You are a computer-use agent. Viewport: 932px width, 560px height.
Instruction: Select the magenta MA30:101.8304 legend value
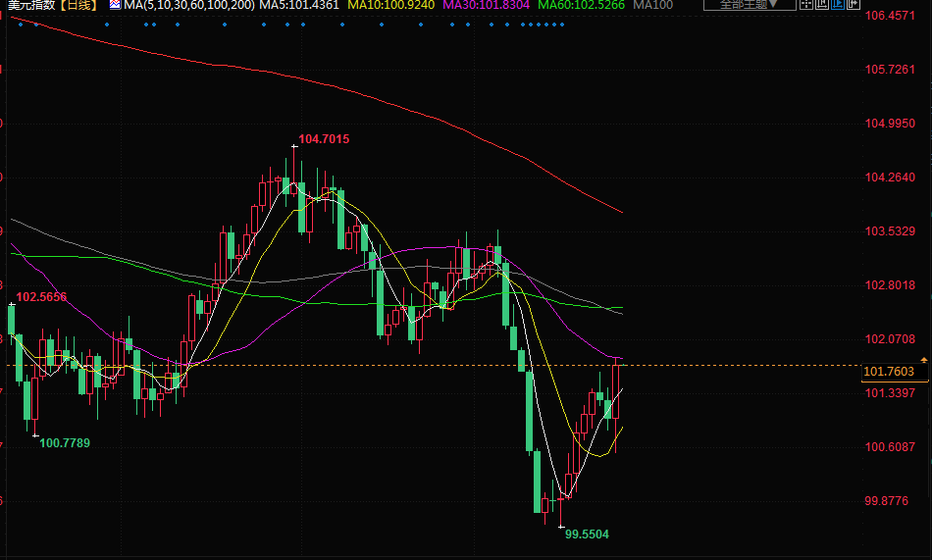487,5
